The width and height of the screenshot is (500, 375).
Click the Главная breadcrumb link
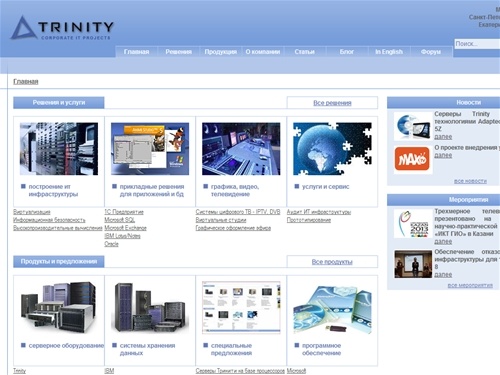pyautogui.click(x=26, y=81)
